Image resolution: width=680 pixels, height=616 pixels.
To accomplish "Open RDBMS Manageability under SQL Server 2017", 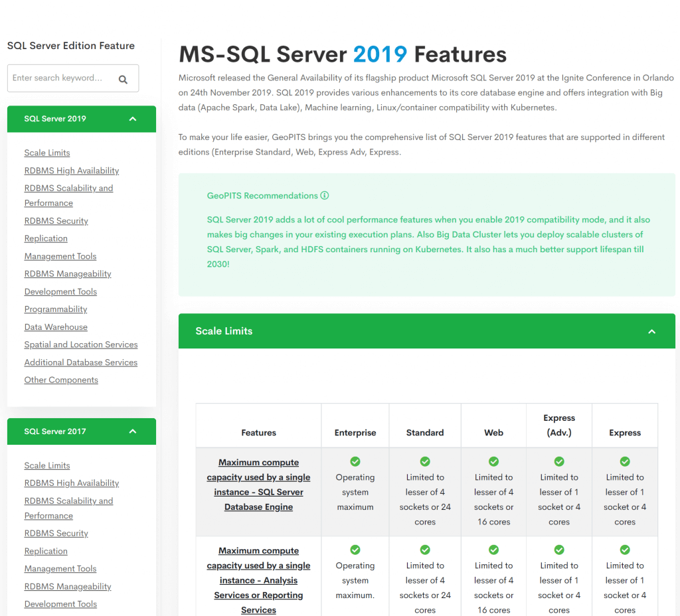I will [68, 587].
